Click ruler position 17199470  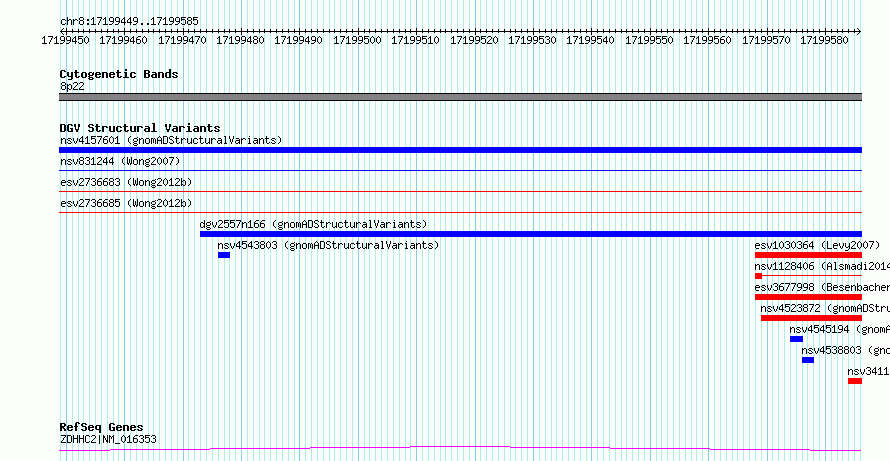point(182,40)
